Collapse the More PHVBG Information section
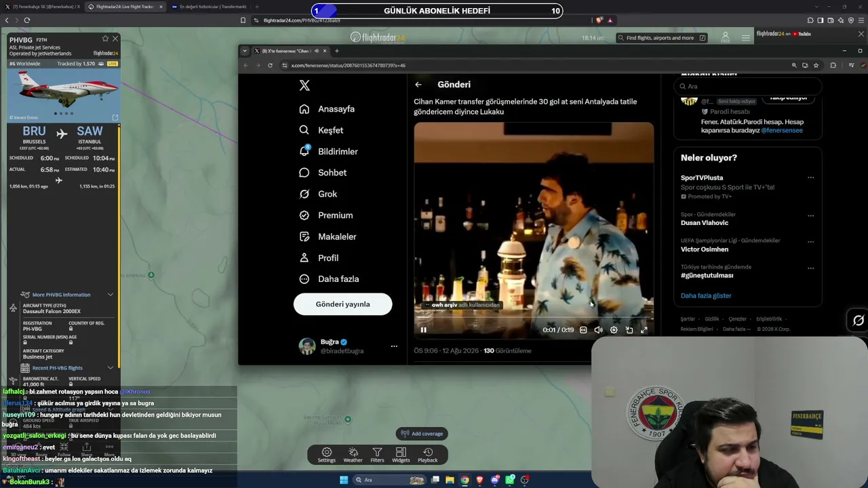The width and height of the screenshot is (868, 488). [x=111, y=295]
